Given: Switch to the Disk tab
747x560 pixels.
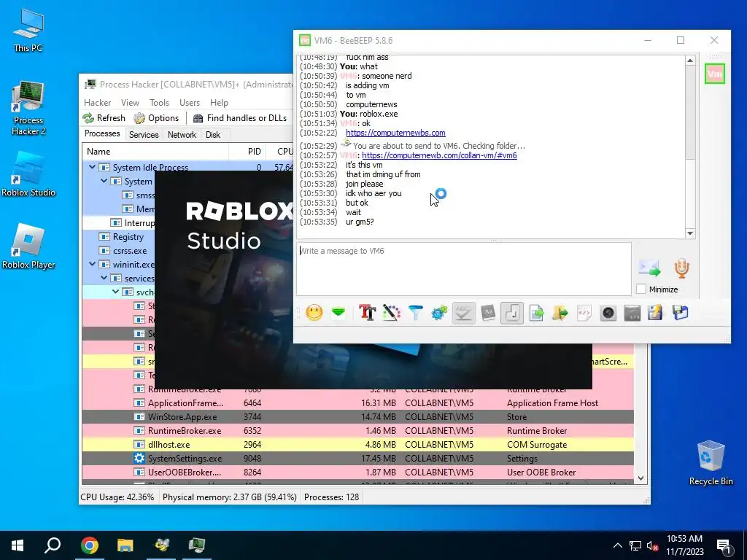Looking at the screenshot, I should 212,135.
